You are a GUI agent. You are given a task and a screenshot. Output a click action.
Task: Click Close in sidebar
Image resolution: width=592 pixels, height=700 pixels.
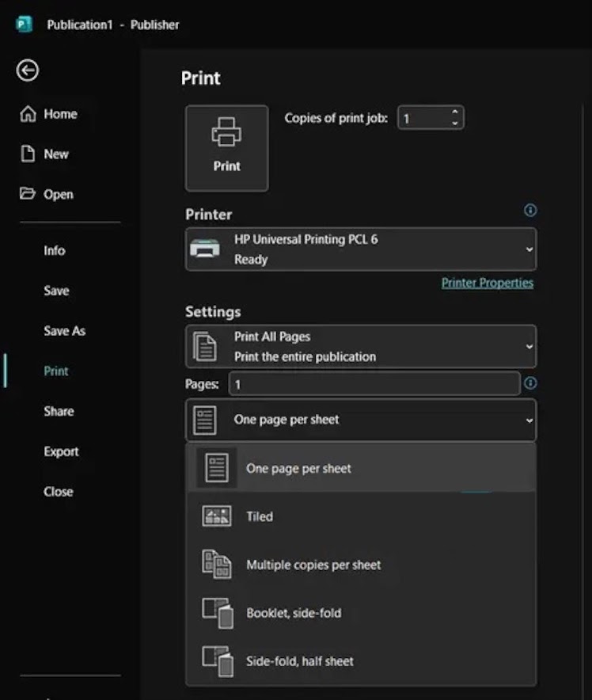[59, 492]
